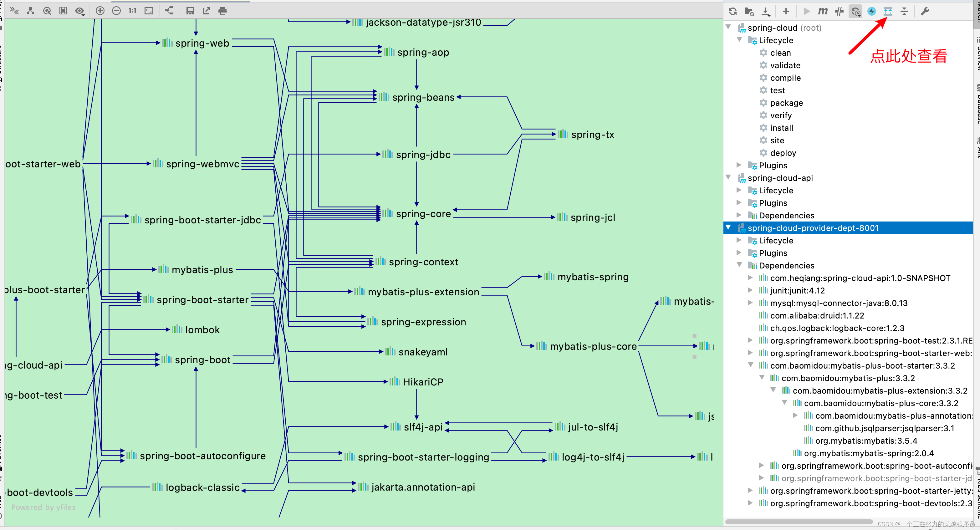Click the print diagram icon
This screenshot has height=530, width=980.
click(223, 11)
